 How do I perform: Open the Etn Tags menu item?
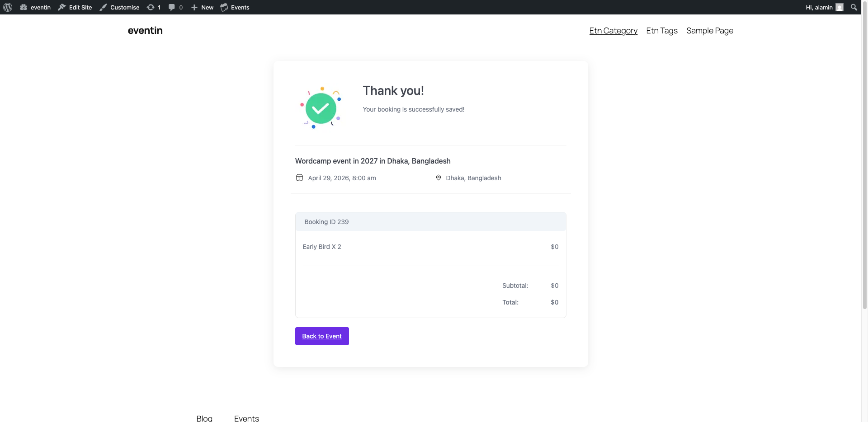pos(661,31)
